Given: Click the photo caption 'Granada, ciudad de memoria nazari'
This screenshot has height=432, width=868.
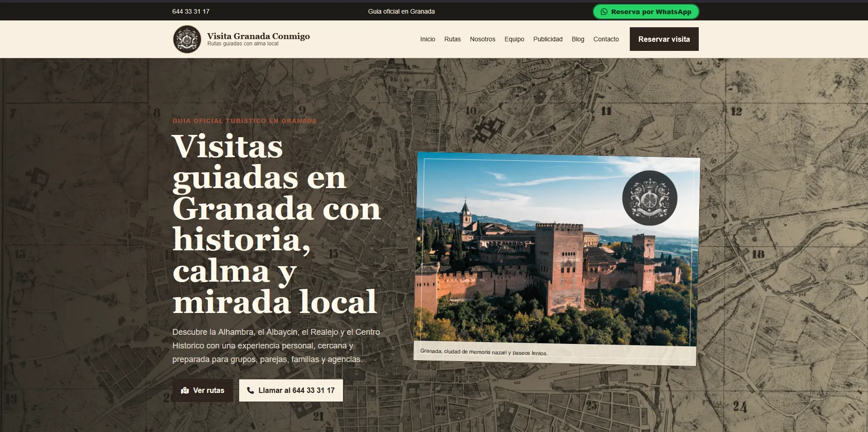Looking at the screenshot, I should tap(484, 352).
